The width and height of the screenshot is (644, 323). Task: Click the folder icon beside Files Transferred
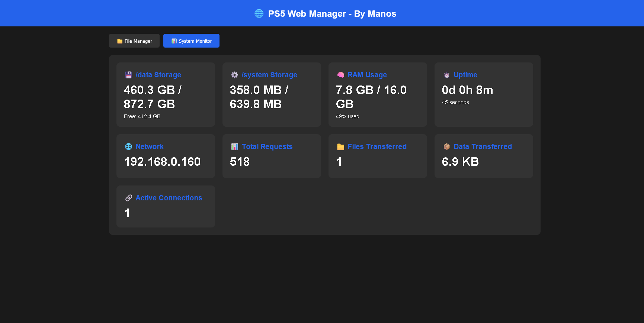[341, 147]
